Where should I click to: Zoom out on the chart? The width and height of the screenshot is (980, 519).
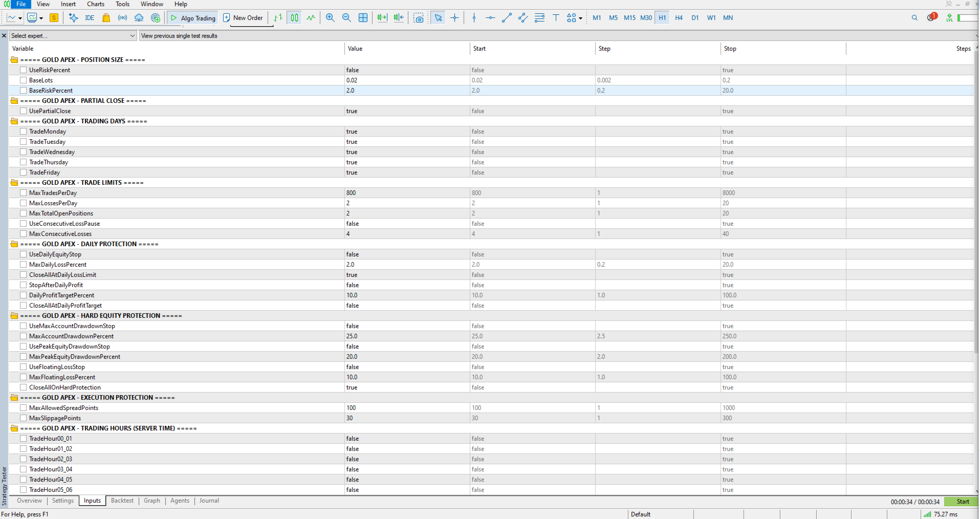coord(346,18)
